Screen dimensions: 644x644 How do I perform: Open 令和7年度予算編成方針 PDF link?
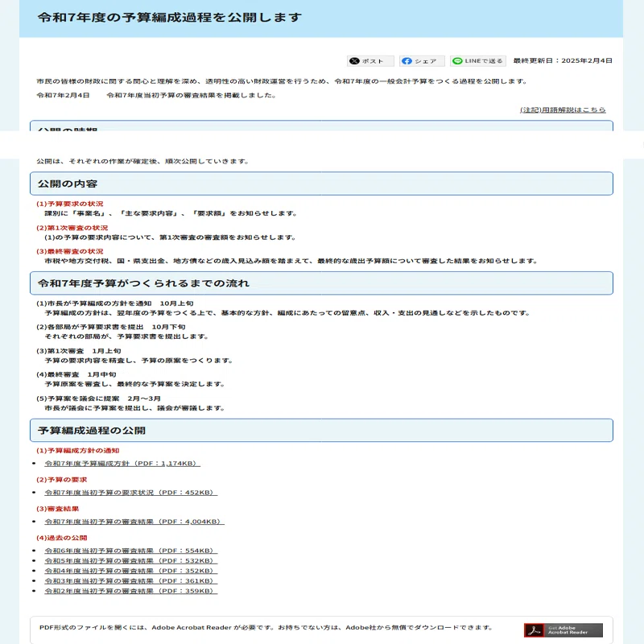pos(122,464)
